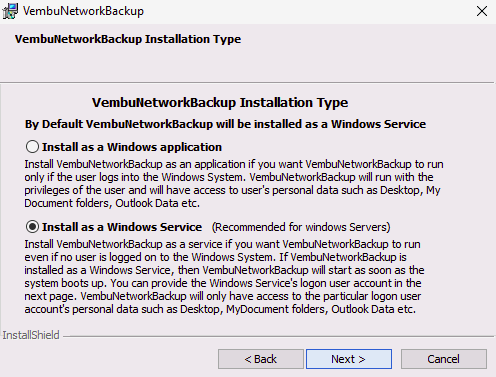Return with the Back button

click(x=261, y=359)
